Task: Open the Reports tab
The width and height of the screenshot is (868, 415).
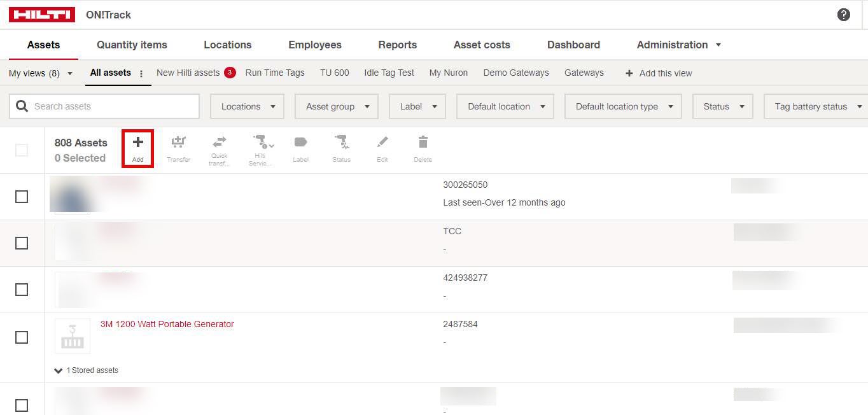Action: pos(398,45)
